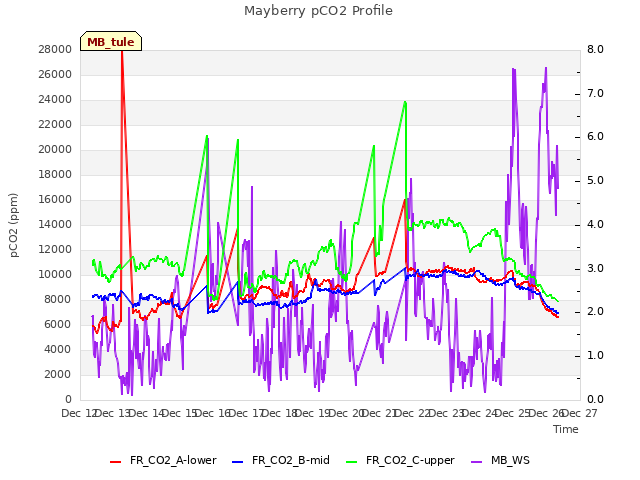Click the 14000 left axis tick label
Image resolution: width=640 pixels, height=480 pixels.
click(55, 224)
